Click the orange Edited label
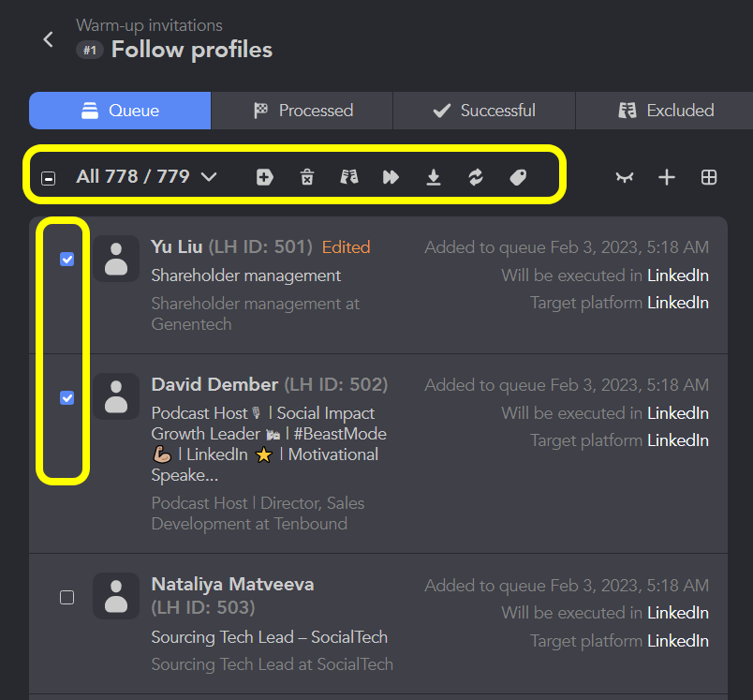Viewport: 753px width, 700px height. coord(346,247)
